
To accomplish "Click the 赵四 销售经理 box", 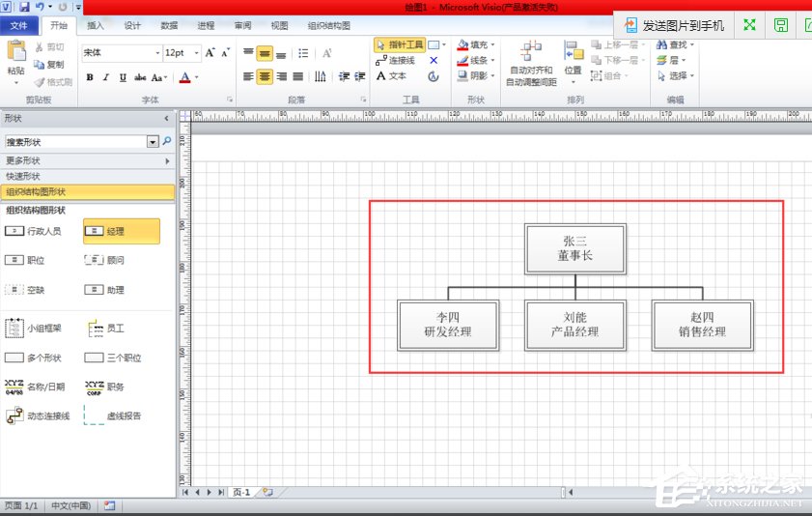I will [x=702, y=325].
